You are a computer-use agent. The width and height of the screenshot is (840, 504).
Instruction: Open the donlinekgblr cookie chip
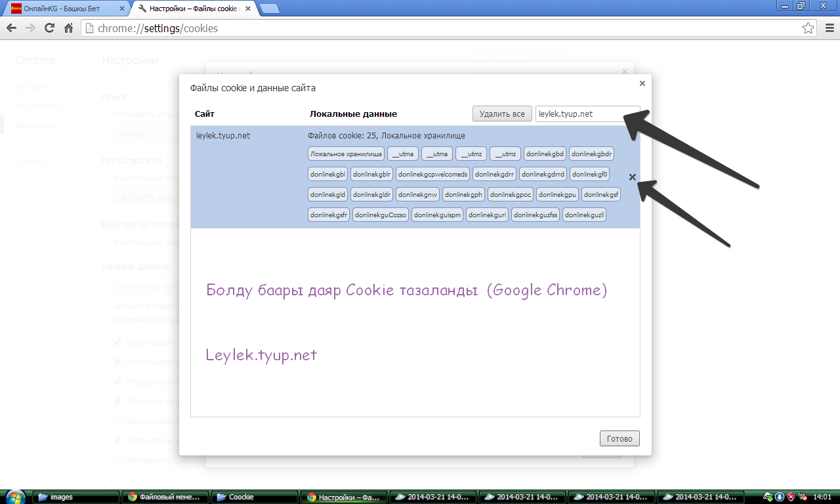(x=371, y=175)
